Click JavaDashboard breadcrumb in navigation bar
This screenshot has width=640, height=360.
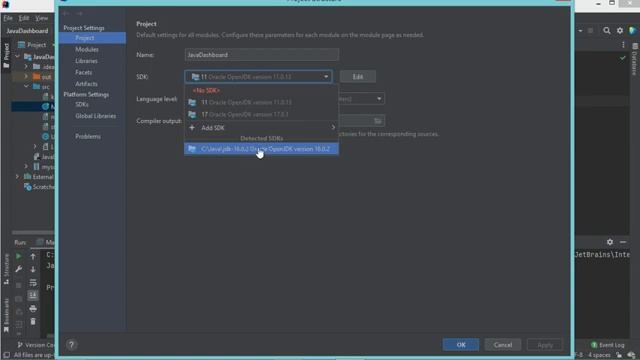[x=27, y=31]
